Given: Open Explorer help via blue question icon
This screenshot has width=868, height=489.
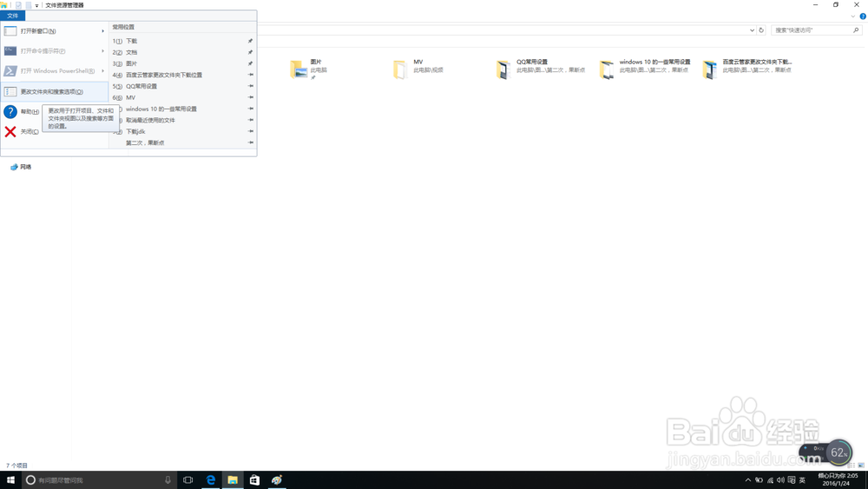Looking at the screenshot, I should pyautogui.click(x=863, y=16).
